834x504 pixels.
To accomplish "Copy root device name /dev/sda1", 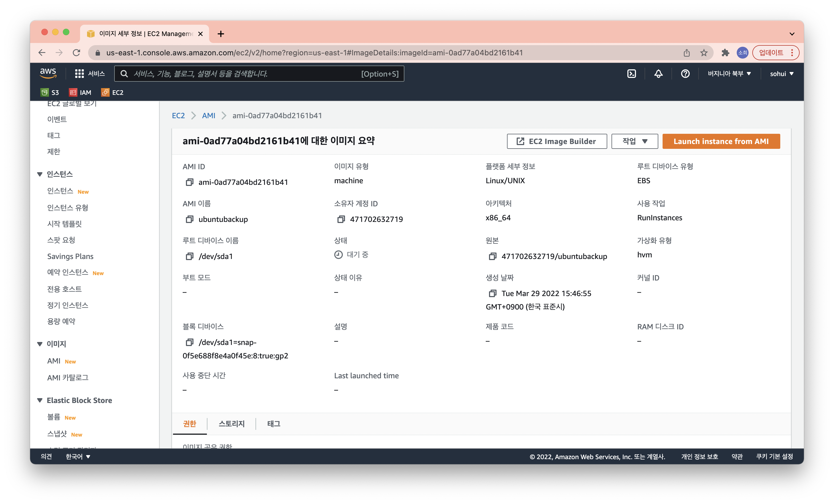I will (189, 256).
